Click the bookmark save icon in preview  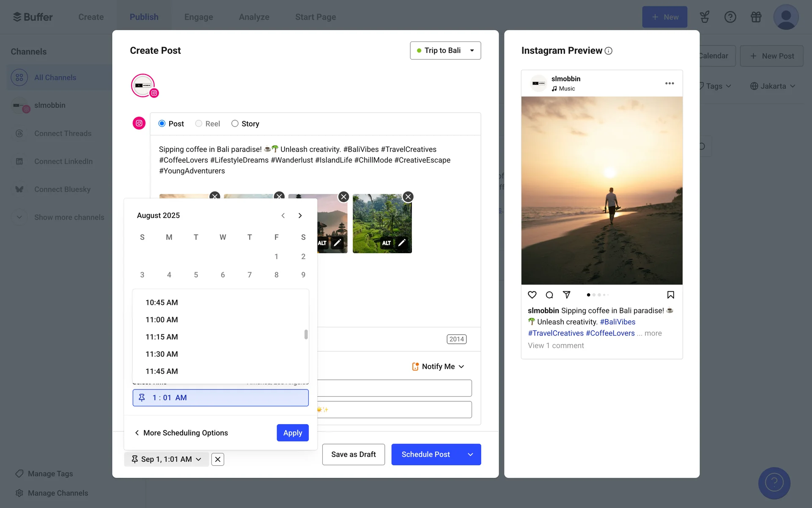click(670, 295)
